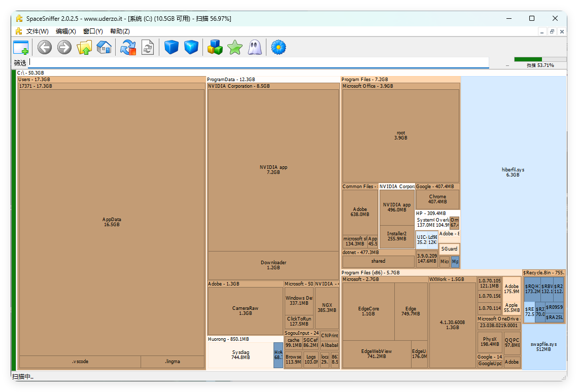The width and height of the screenshot is (578, 392).
Task: Toggle ghost view of unknown space
Action: [254, 47]
